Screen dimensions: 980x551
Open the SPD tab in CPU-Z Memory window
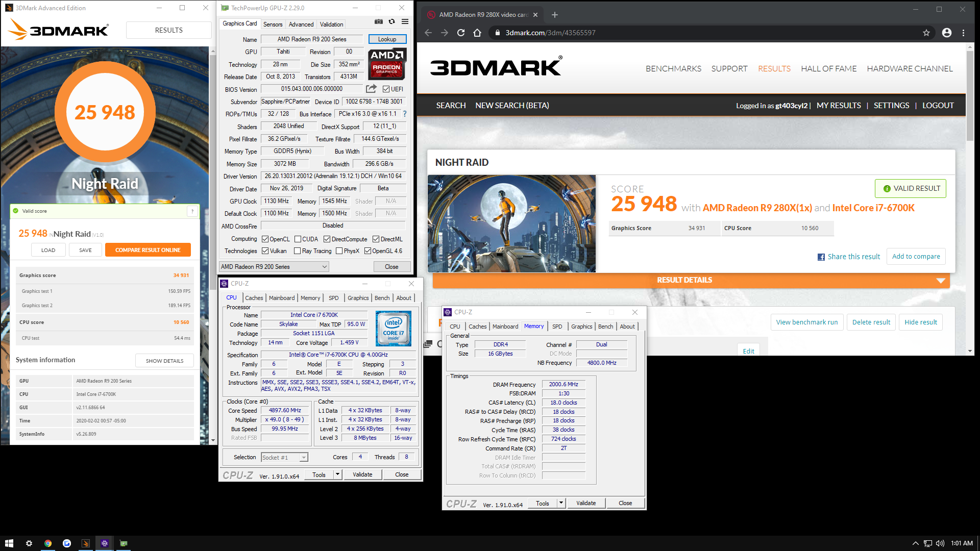click(x=557, y=327)
